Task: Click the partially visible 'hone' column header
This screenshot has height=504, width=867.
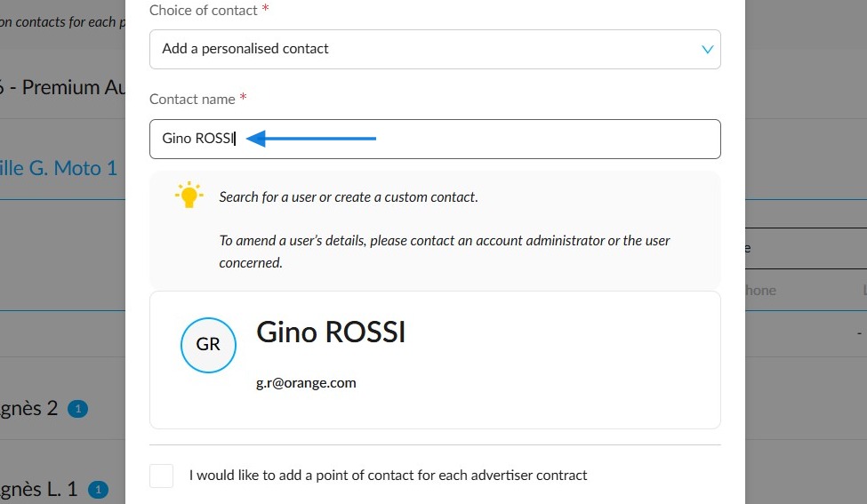Action: point(760,290)
